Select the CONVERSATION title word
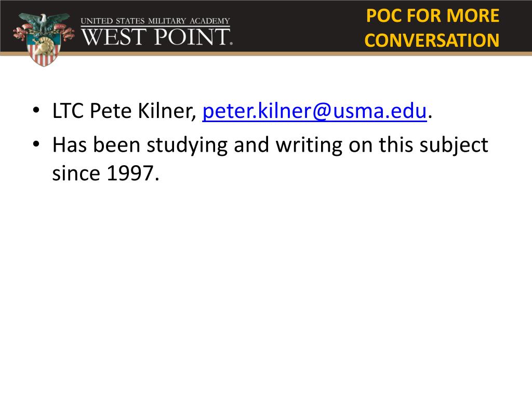 (432, 41)
